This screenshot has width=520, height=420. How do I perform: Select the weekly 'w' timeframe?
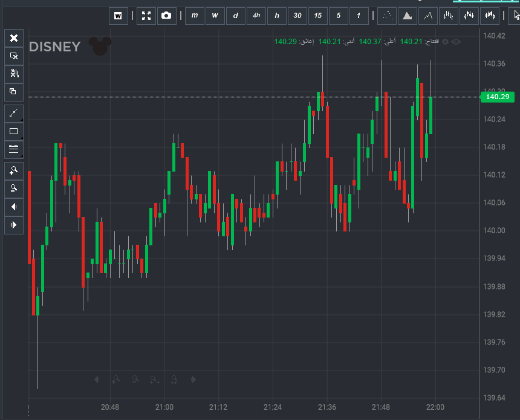click(x=215, y=16)
